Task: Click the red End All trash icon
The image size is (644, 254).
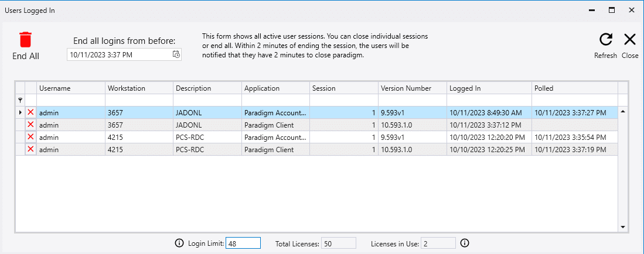Action: click(26, 40)
